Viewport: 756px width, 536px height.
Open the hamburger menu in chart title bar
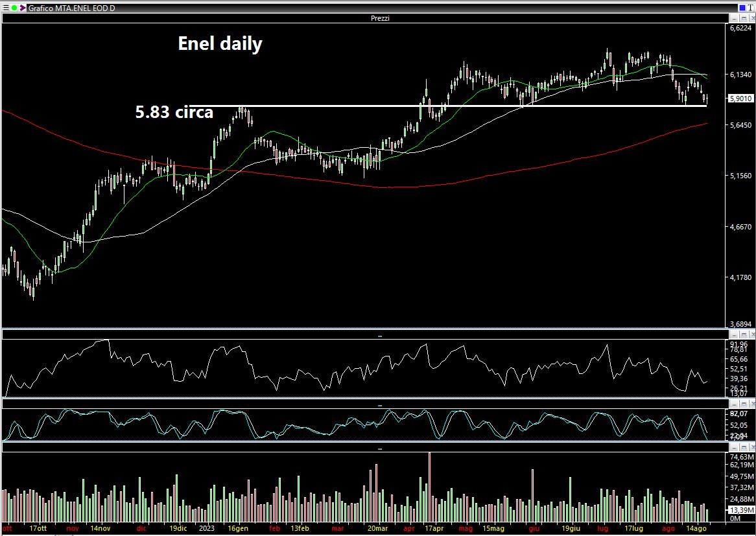6,8
